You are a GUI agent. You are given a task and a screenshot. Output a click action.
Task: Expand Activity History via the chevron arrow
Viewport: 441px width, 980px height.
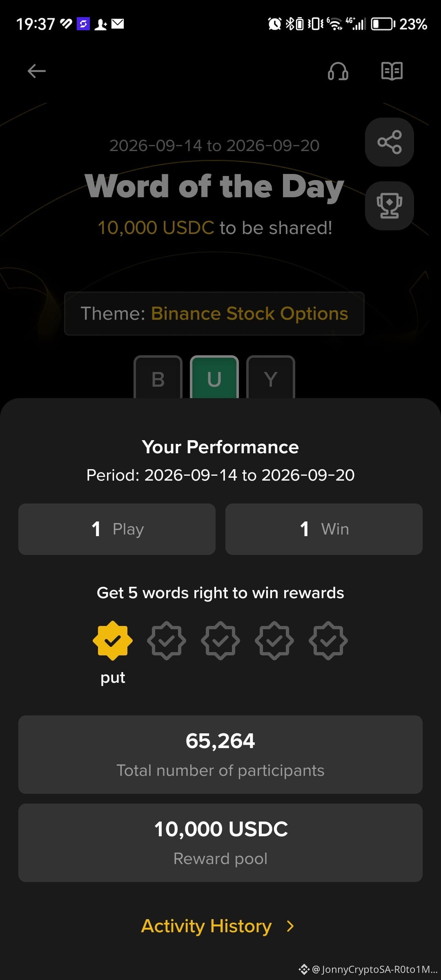click(290, 926)
